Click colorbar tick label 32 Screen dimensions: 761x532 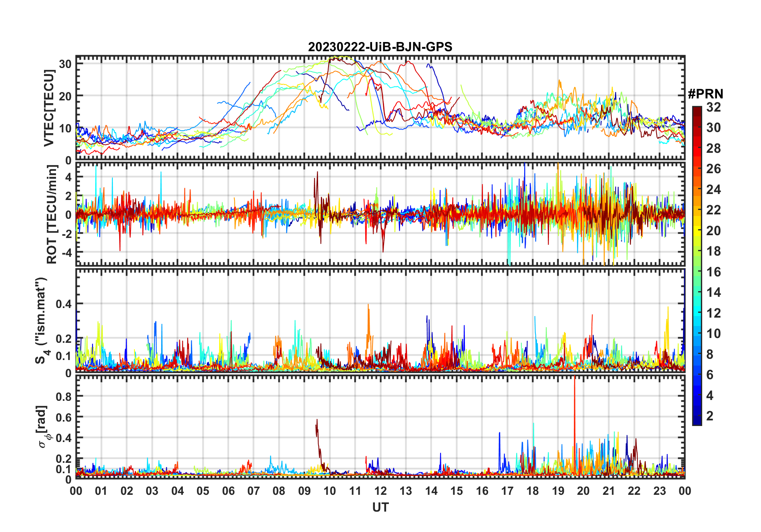click(x=713, y=107)
